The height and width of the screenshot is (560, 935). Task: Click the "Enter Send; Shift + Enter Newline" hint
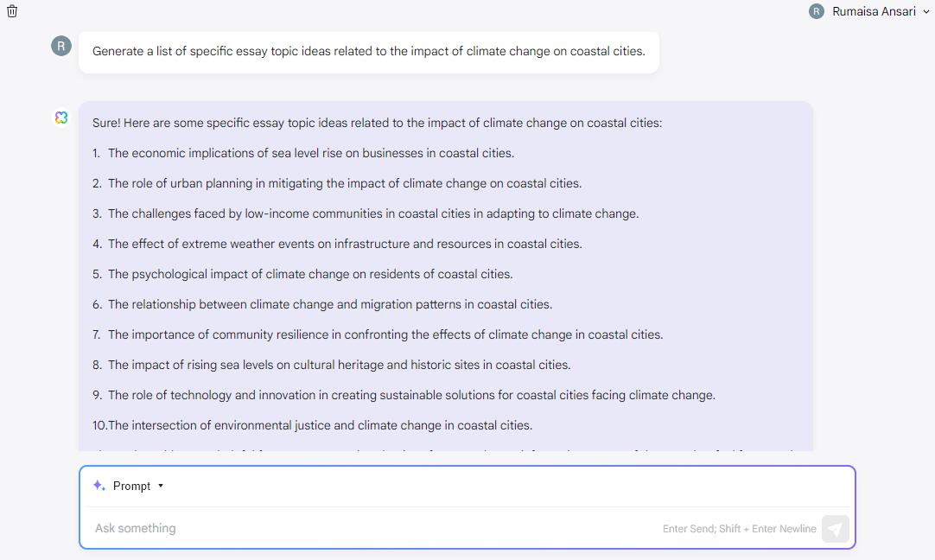739,529
